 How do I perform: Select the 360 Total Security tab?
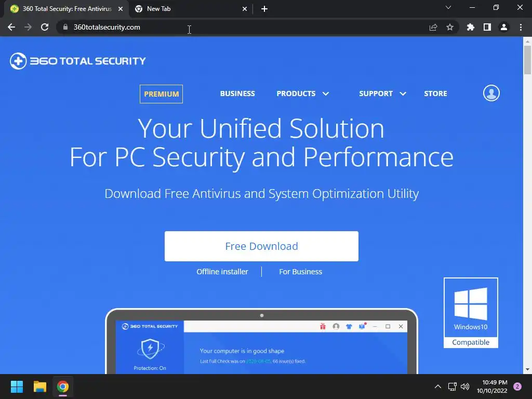[66, 9]
